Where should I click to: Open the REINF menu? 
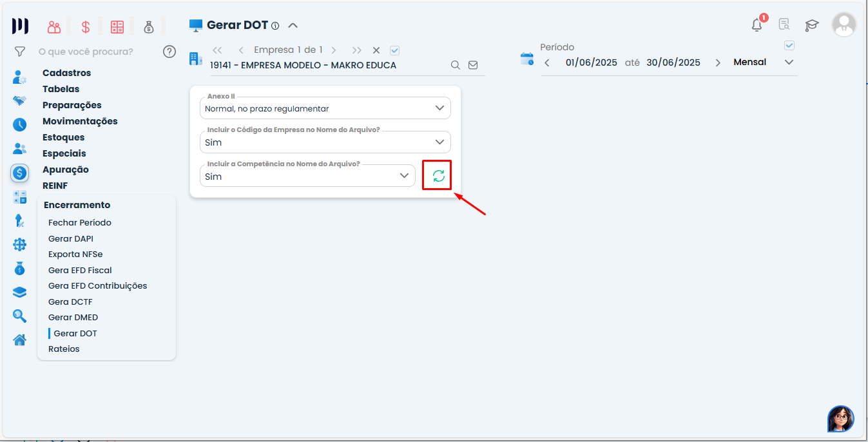point(55,186)
